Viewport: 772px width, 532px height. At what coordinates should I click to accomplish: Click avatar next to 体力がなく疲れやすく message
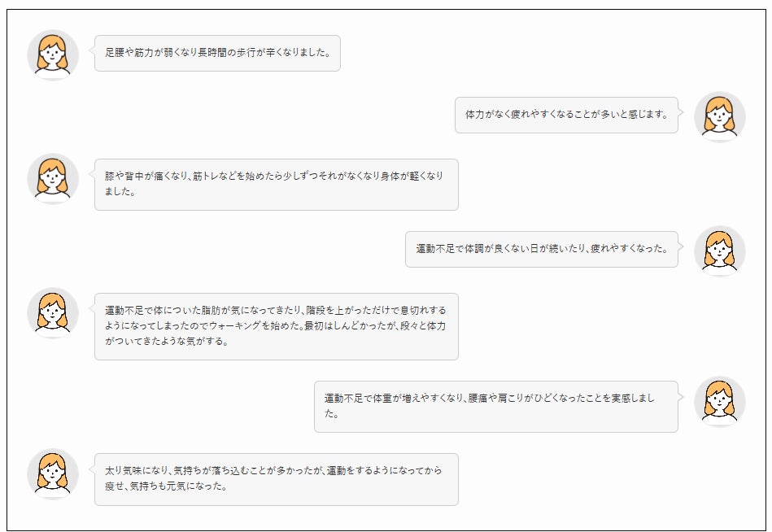(719, 116)
